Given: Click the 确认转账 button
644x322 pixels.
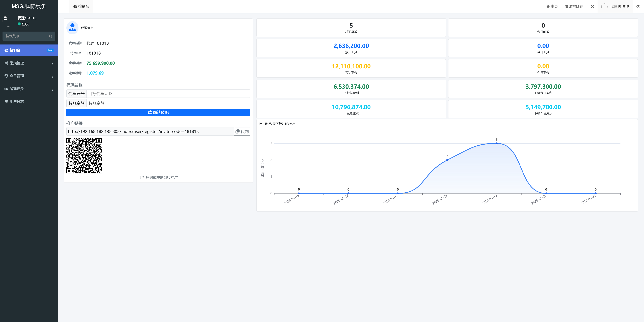Looking at the screenshot, I should pyautogui.click(x=158, y=112).
